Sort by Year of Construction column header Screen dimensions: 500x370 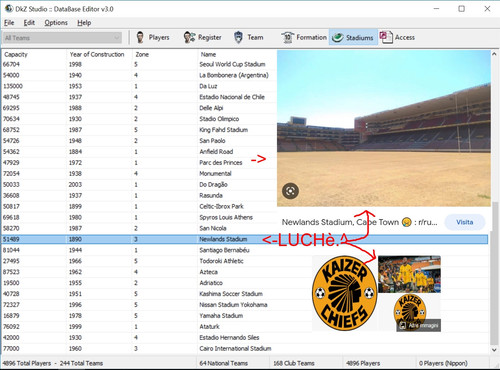pyautogui.click(x=97, y=54)
